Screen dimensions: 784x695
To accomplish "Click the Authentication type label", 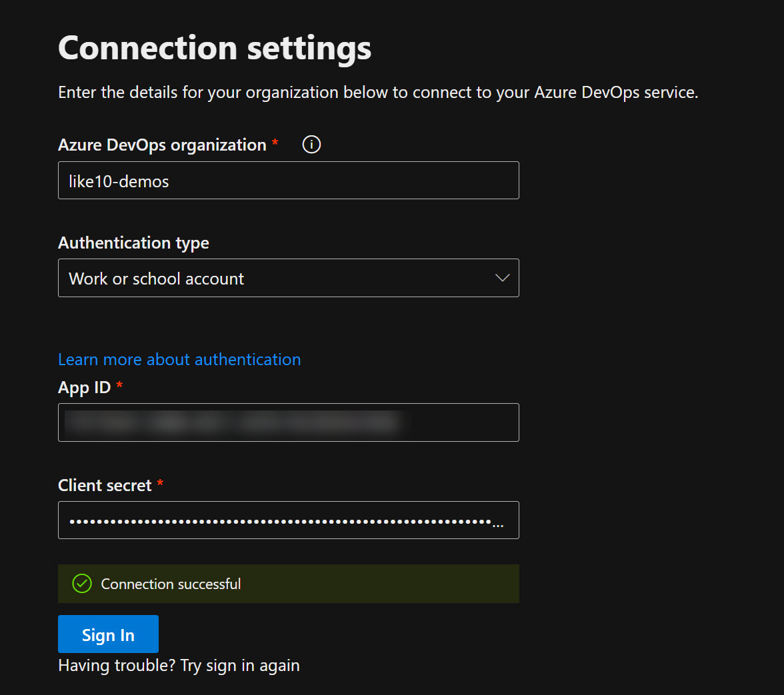I will (133, 243).
